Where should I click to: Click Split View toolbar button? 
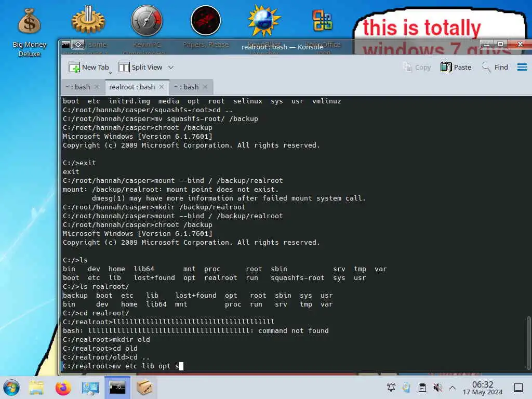140,67
